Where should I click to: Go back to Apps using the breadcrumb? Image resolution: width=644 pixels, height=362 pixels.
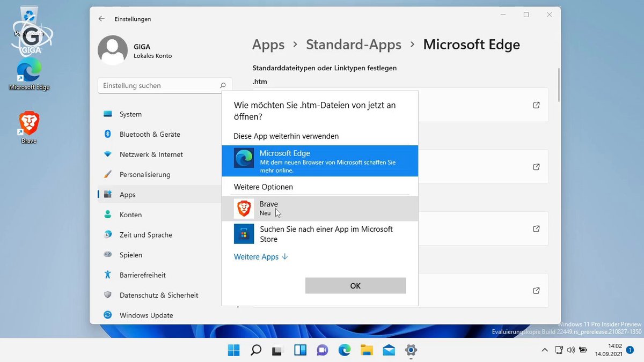[x=268, y=45]
